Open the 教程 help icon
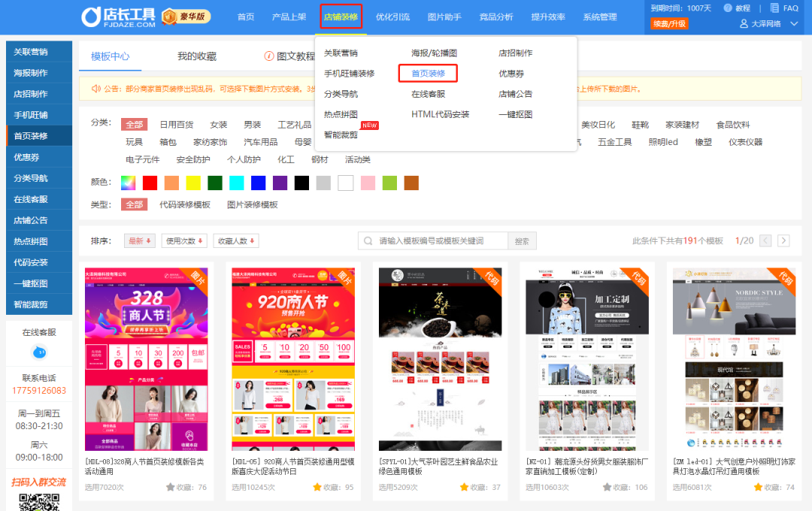This screenshot has width=812, height=511. (728, 8)
